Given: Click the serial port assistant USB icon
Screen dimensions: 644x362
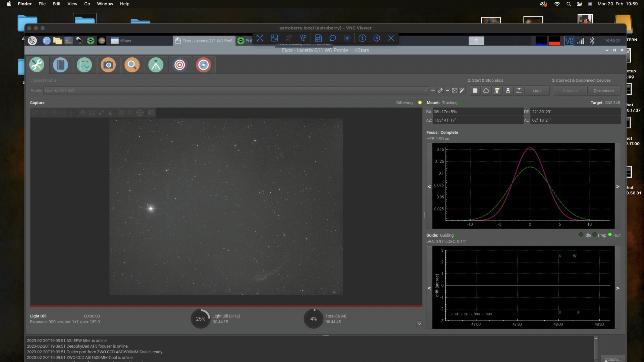Looking at the screenshot, I should [x=508, y=91].
